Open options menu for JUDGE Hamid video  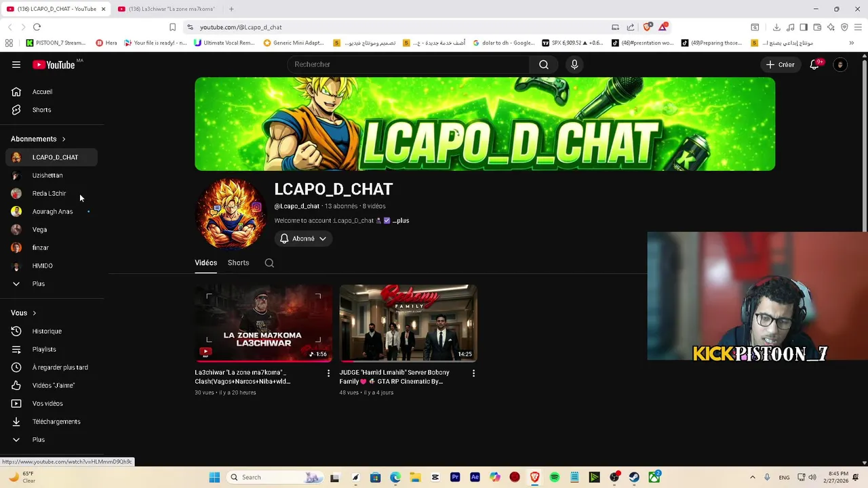[x=473, y=373]
